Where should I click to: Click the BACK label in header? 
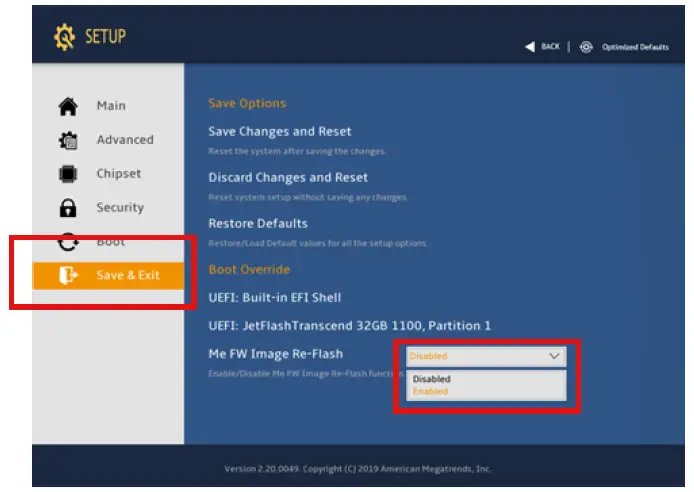click(x=550, y=46)
